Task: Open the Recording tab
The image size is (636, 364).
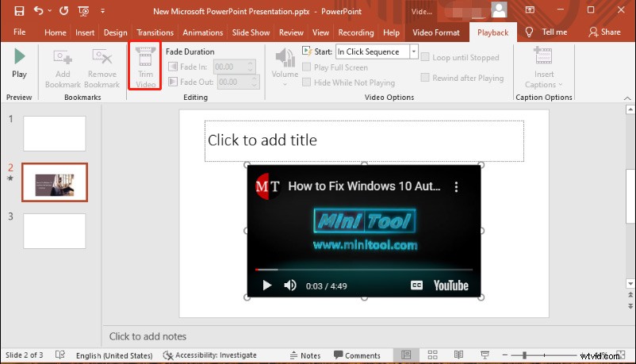Action: 356,33
